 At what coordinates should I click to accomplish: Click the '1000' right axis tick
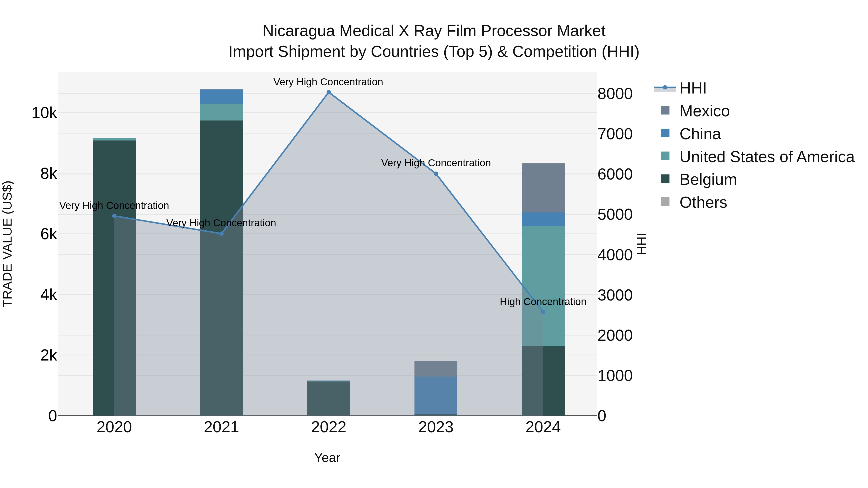point(615,376)
